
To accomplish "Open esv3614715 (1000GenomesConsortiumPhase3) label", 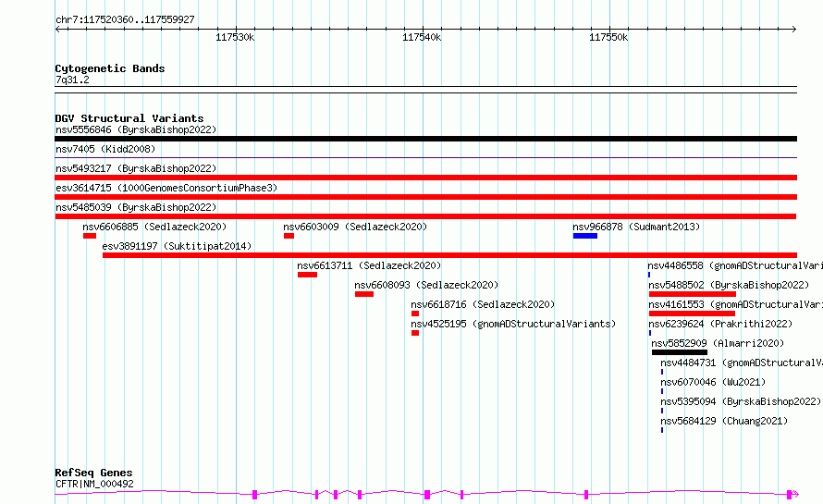I will click(x=166, y=188).
